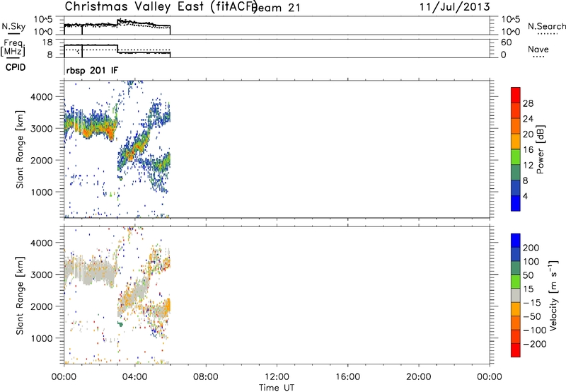Select the '12' value on Power colorbar
The width and height of the screenshot is (566, 392).
(528, 166)
